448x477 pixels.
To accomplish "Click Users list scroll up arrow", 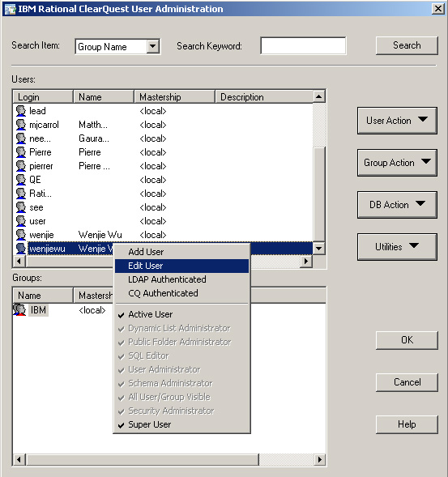I will [x=318, y=97].
